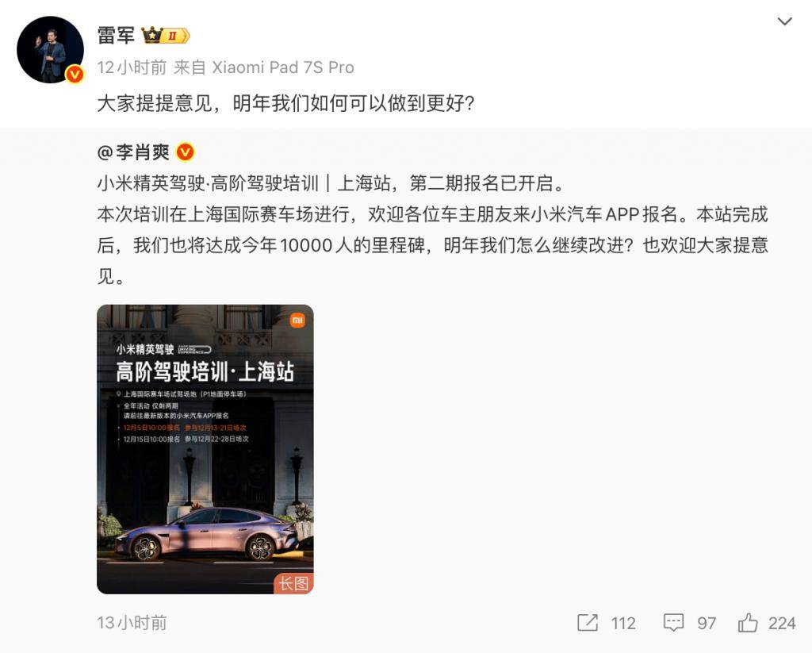Open the reposted training announcement text
Screen dimensions: 812x653
pos(432,229)
